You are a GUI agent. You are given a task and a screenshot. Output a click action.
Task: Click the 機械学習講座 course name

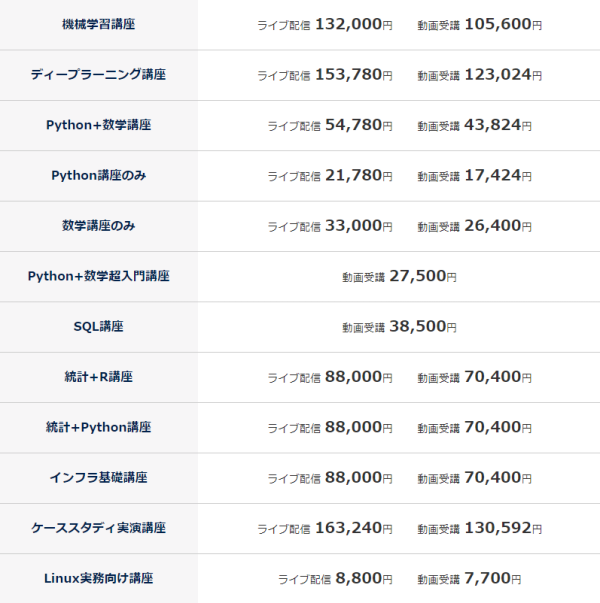coord(98,24)
